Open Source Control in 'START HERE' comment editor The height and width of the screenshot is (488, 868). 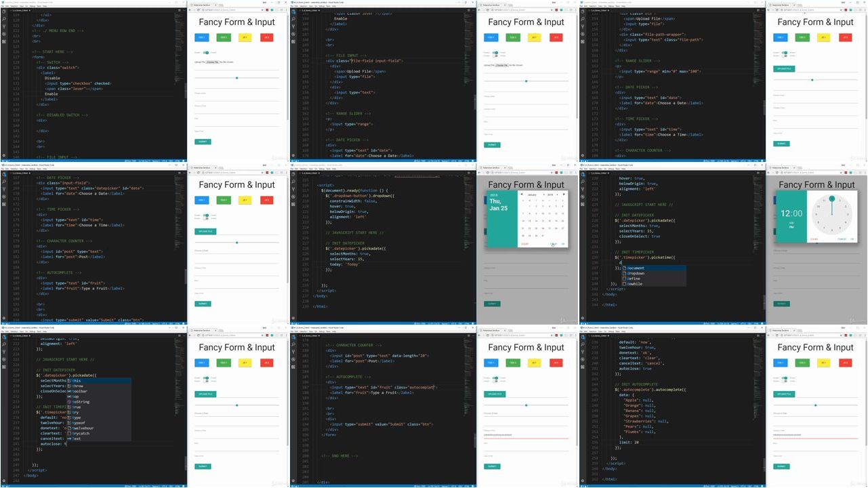click(x=4, y=26)
